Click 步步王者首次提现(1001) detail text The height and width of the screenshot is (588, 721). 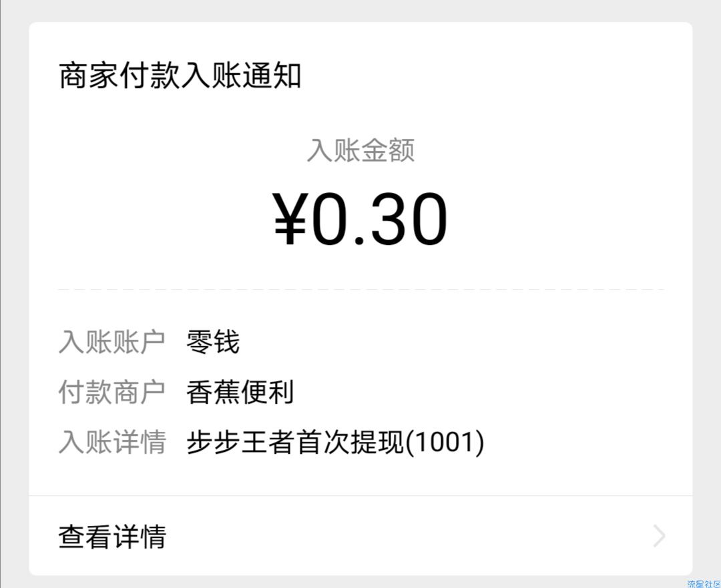[x=335, y=443]
